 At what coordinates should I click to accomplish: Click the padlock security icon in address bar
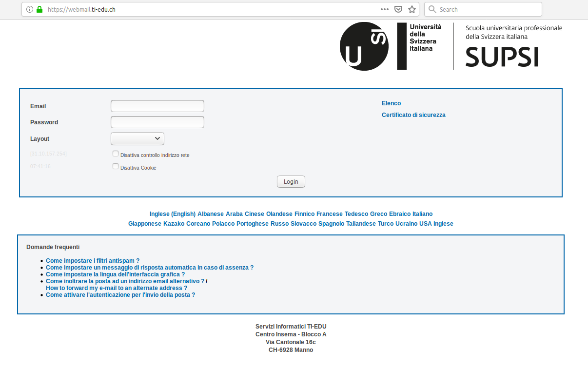coord(39,9)
